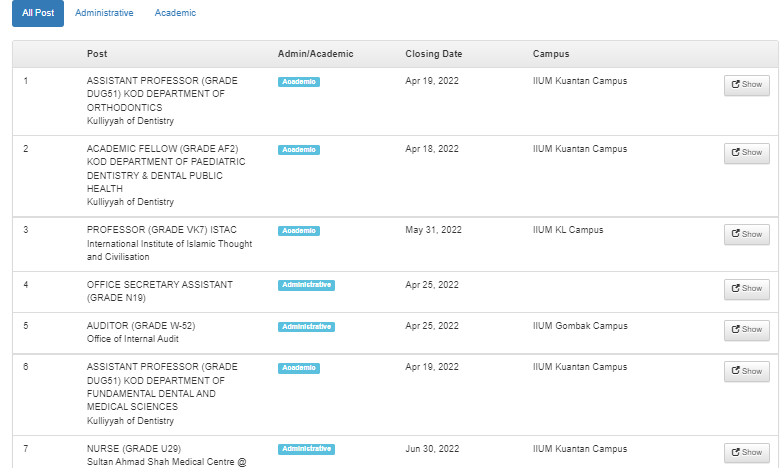The width and height of the screenshot is (782, 468).
Task: Click May 31, 2022 closing date
Action: click(433, 230)
